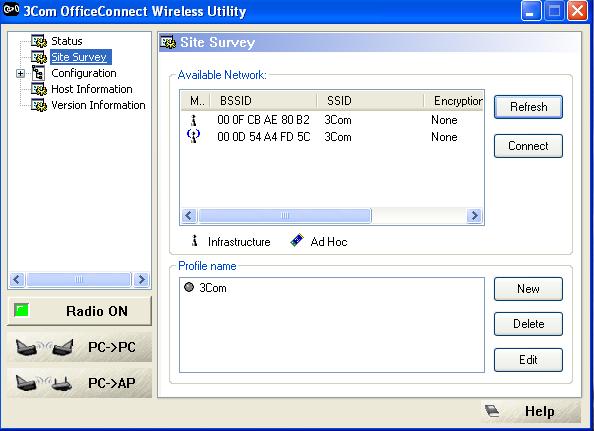594x431 pixels.
Task: Click infrastructure icon of 00 0F CB AE 80 B2
Action: click(x=194, y=120)
